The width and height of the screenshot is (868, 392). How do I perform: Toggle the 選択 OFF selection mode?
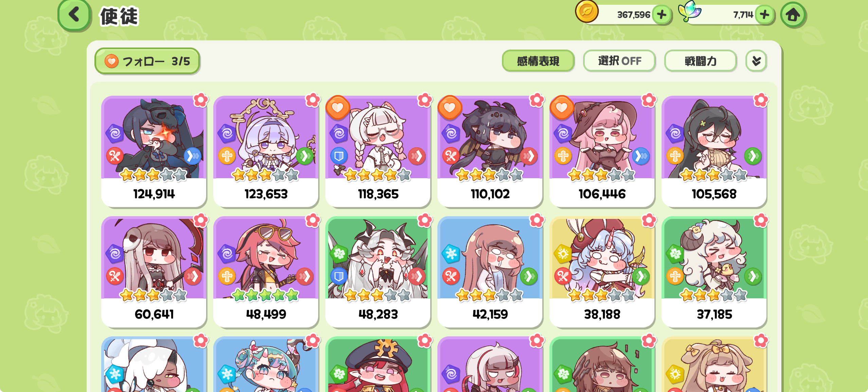(619, 61)
